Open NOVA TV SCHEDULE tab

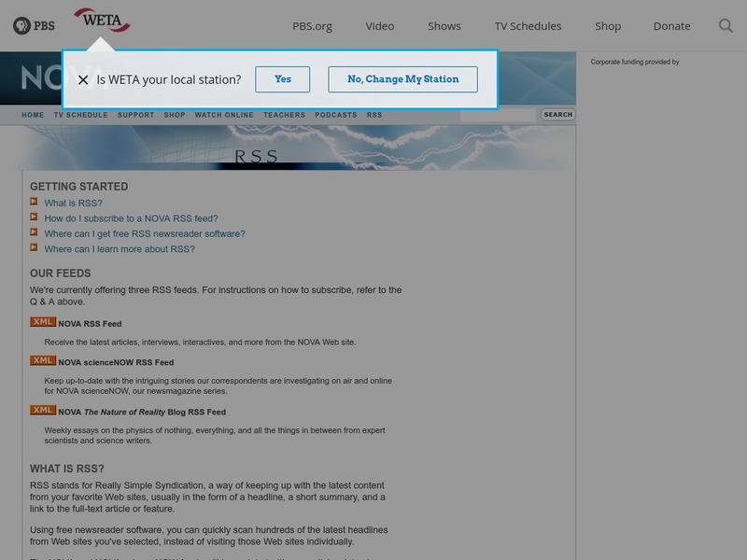click(x=81, y=115)
